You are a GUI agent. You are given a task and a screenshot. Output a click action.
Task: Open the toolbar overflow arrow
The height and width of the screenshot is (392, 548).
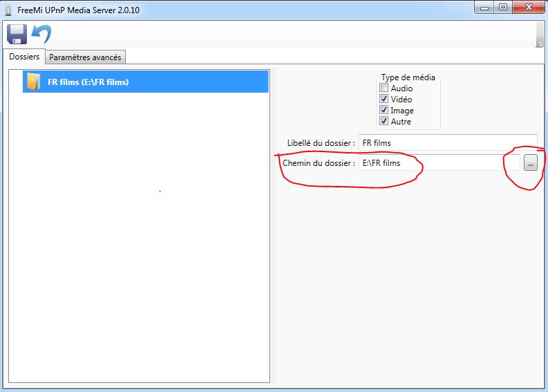coord(540,44)
